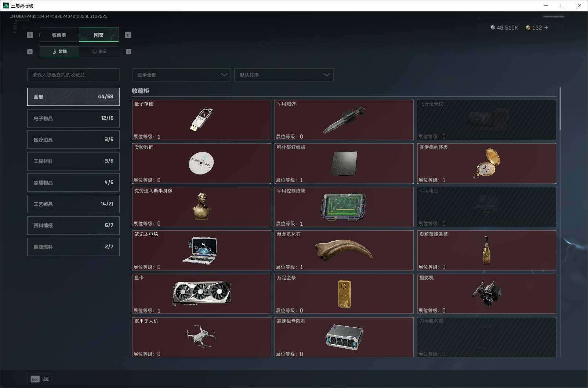Image resolution: width=588 pixels, height=388 pixels.
Task: Choose the 能源燃料 category
Action: tap(73, 247)
